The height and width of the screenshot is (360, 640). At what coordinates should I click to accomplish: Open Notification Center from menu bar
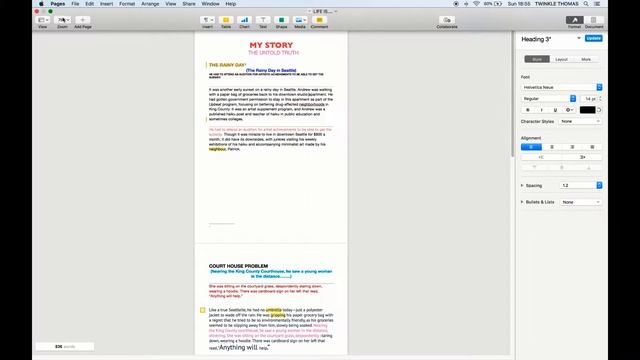coord(597,4)
